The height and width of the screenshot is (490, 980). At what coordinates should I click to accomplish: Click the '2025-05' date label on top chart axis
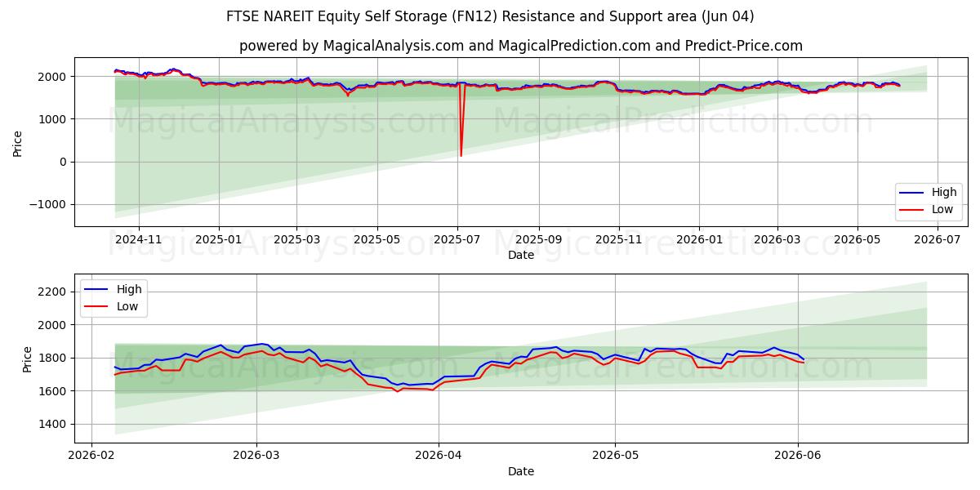click(376, 240)
